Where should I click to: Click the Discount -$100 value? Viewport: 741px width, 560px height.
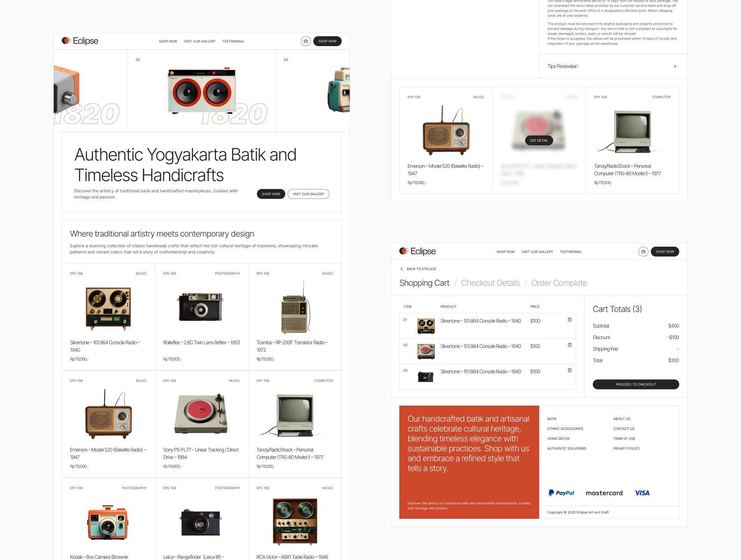pyautogui.click(x=673, y=337)
